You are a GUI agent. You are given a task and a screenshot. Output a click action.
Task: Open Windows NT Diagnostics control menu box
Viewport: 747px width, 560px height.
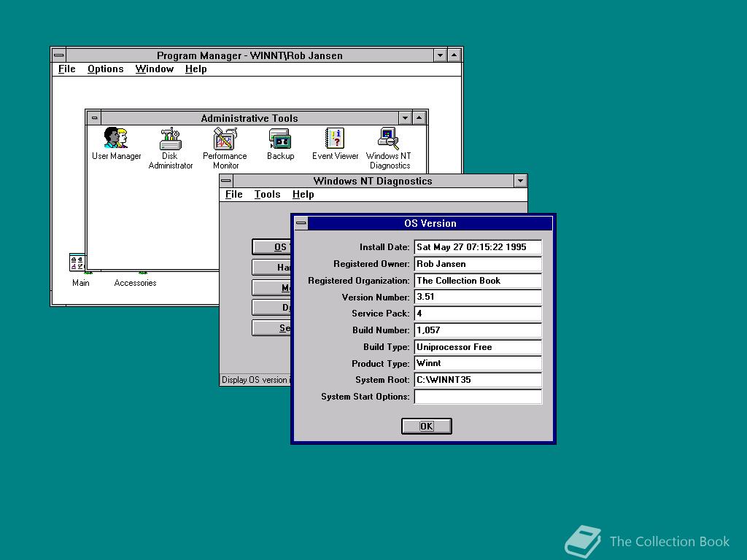pyautogui.click(x=226, y=181)
